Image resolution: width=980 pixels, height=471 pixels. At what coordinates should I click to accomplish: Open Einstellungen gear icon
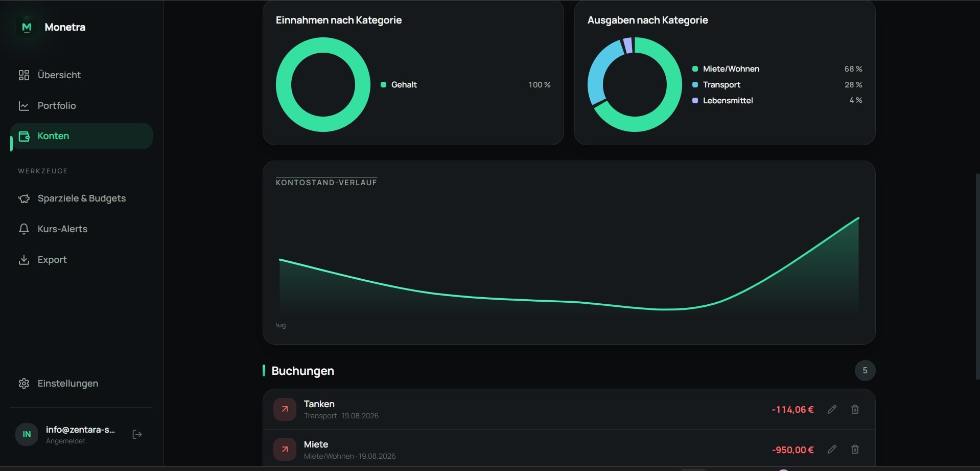click(x=24, y=384)
